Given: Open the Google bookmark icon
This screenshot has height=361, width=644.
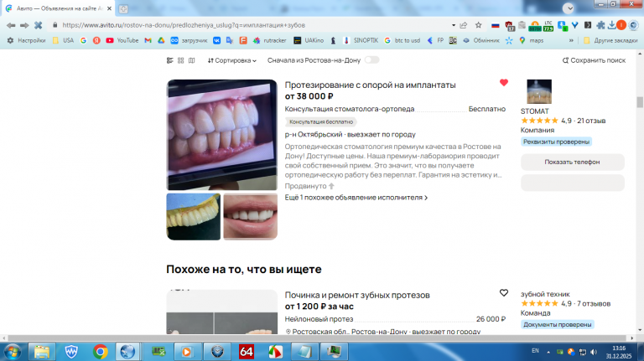Looking at the screenshot, I should coord(83,40).
